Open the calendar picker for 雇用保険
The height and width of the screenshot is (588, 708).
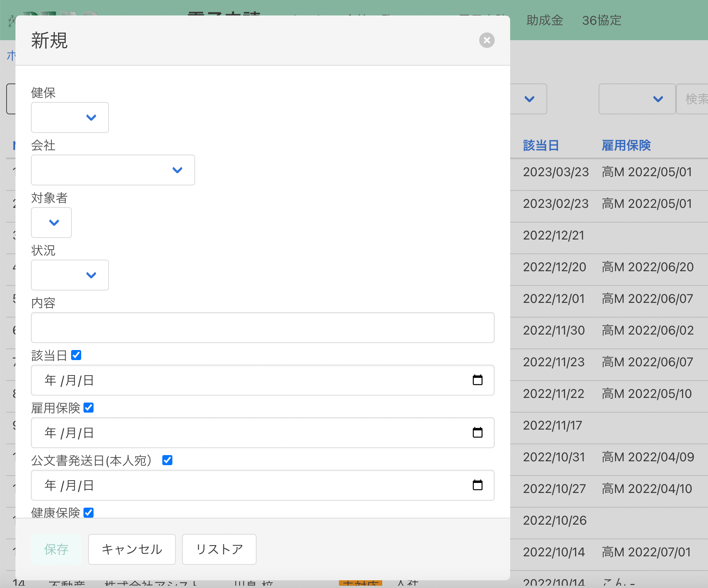pyautogui.click(x=478, y=433)
